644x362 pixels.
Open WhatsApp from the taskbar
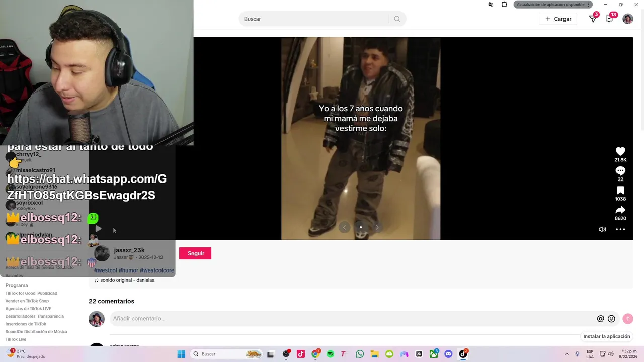pyautogui.click(x=360, y=354)
